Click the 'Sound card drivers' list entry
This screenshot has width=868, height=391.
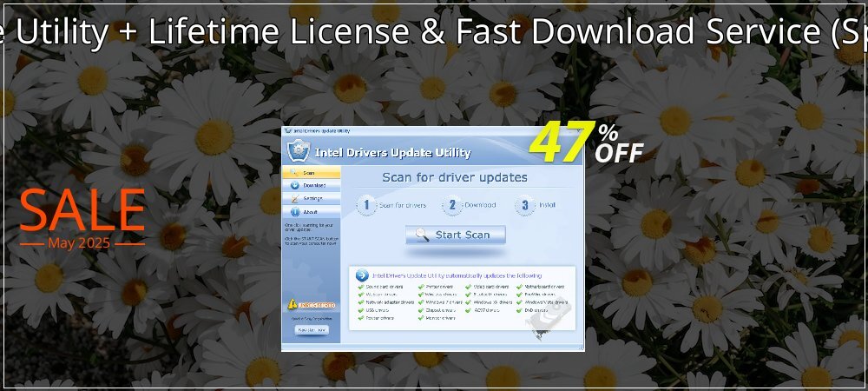point(381,287)
